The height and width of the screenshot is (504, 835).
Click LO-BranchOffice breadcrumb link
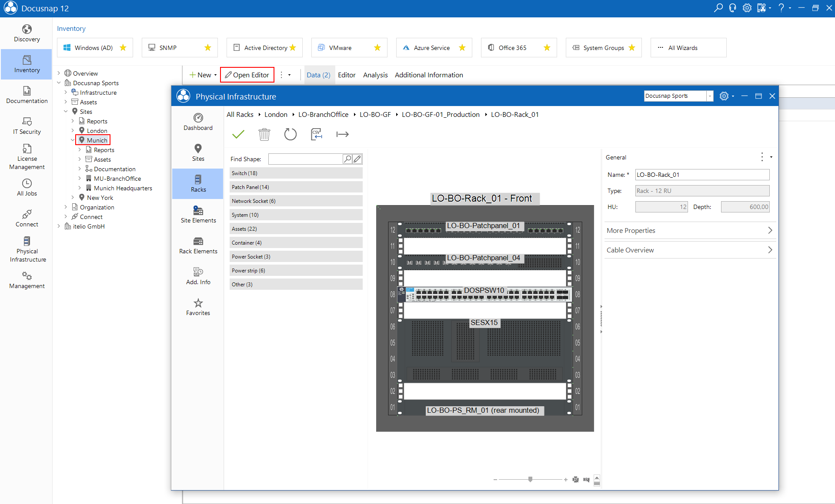(x=323, y=114)
